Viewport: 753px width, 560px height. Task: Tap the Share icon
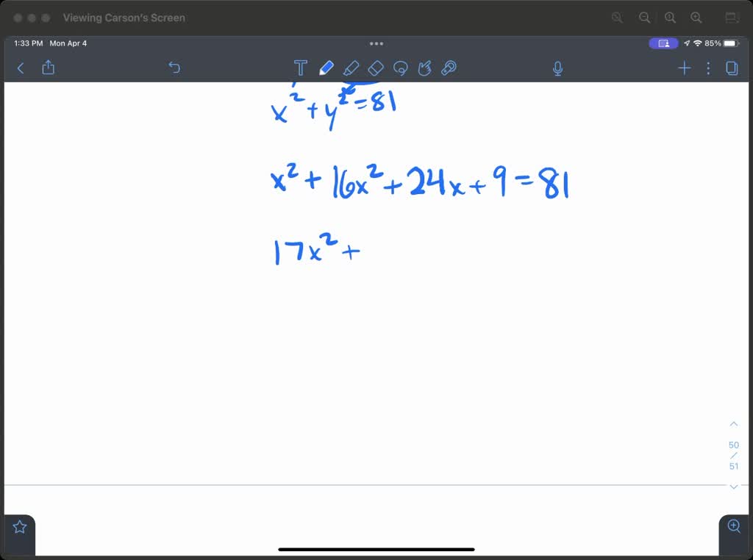pyautogui.click(x=47, y=68)
